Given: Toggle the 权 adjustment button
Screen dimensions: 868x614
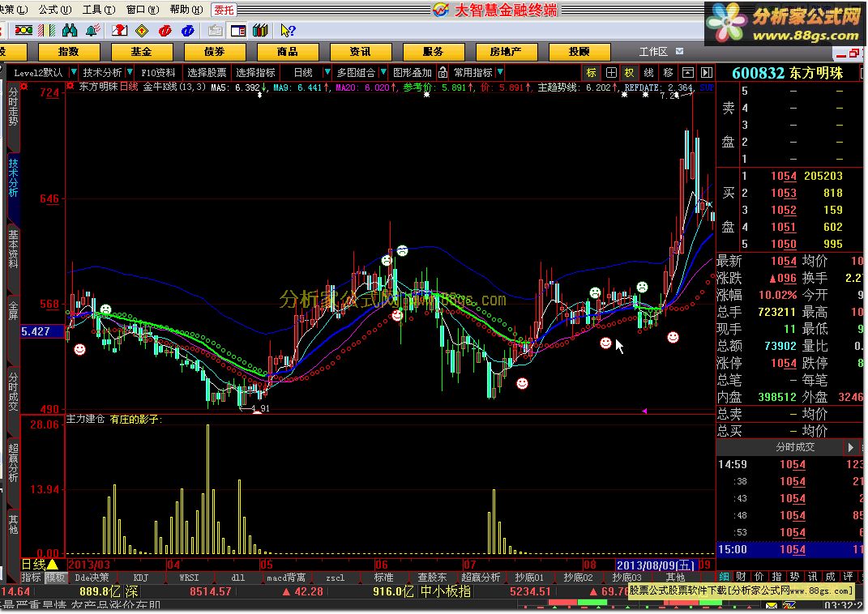Looking at the screenshot, I should (x=630, y=72).
